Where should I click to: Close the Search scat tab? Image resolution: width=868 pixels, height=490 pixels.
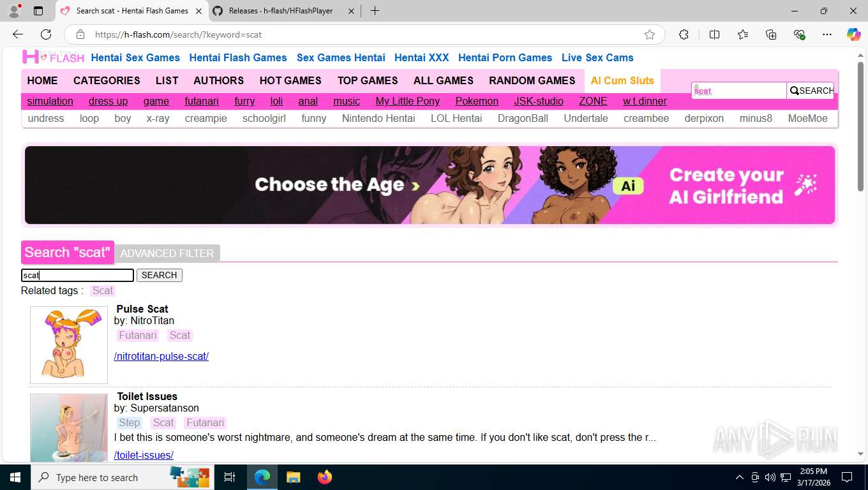click(198, 11)
